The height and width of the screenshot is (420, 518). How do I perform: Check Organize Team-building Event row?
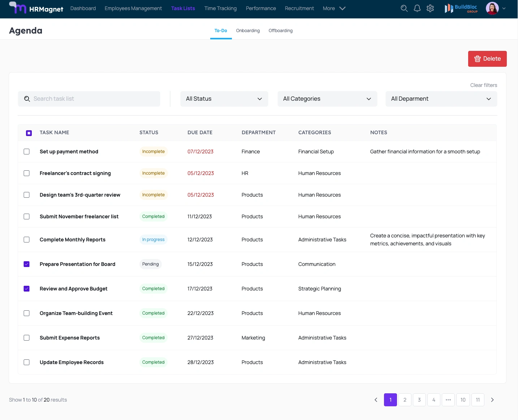(x=27, y=313)
